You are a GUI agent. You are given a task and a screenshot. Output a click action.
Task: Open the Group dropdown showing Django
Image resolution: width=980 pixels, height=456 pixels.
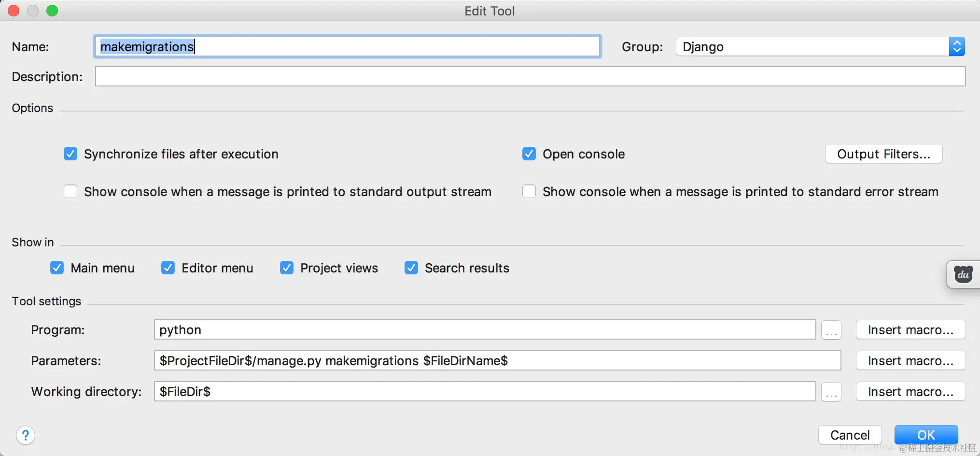[820, 47]
